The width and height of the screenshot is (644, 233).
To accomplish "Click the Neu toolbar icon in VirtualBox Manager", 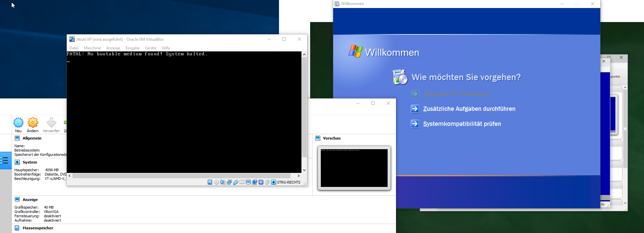I will click(x=18, y=123).
